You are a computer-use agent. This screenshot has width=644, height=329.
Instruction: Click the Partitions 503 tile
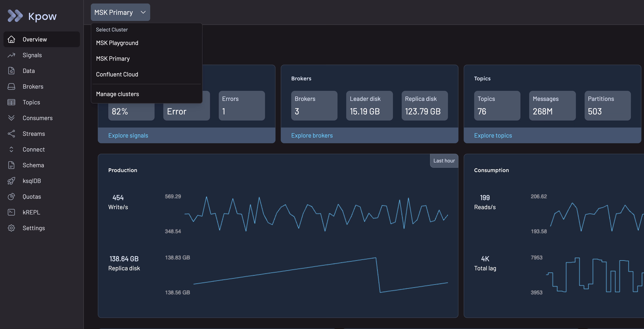click(607, 106)
